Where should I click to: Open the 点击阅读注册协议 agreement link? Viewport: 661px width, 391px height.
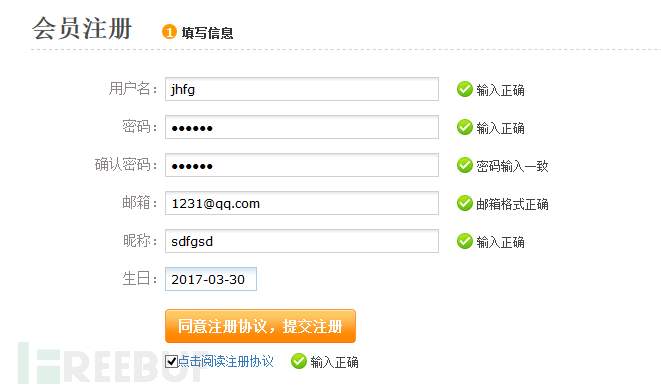226,361
